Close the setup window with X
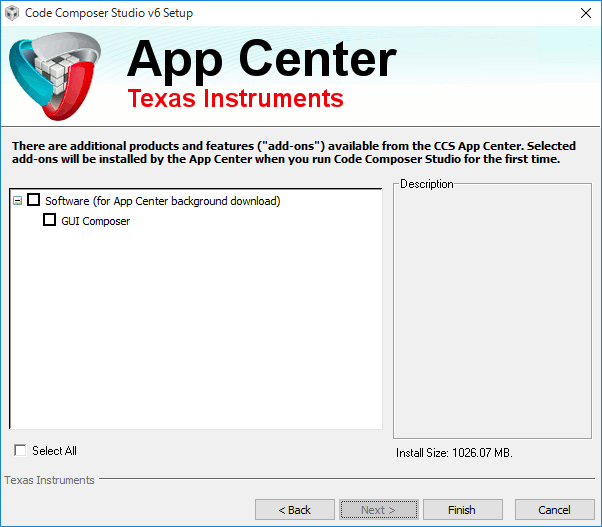This screenshot has height=527, width=602. pos(586,13)
